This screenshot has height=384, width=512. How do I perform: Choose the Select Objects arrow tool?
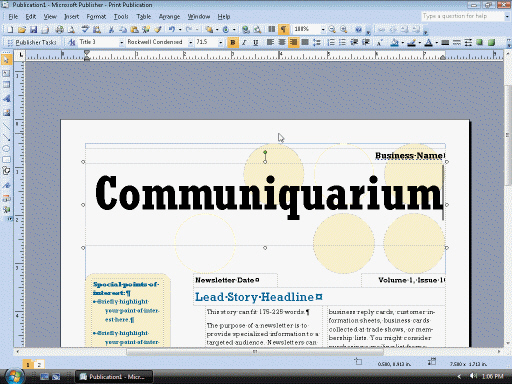[x=6, y=59]
